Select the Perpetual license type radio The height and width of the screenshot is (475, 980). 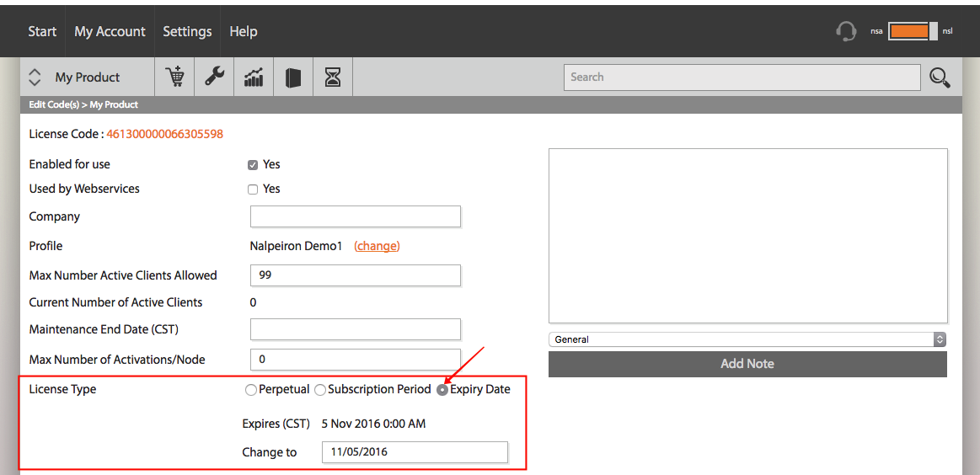pos(250,390)
